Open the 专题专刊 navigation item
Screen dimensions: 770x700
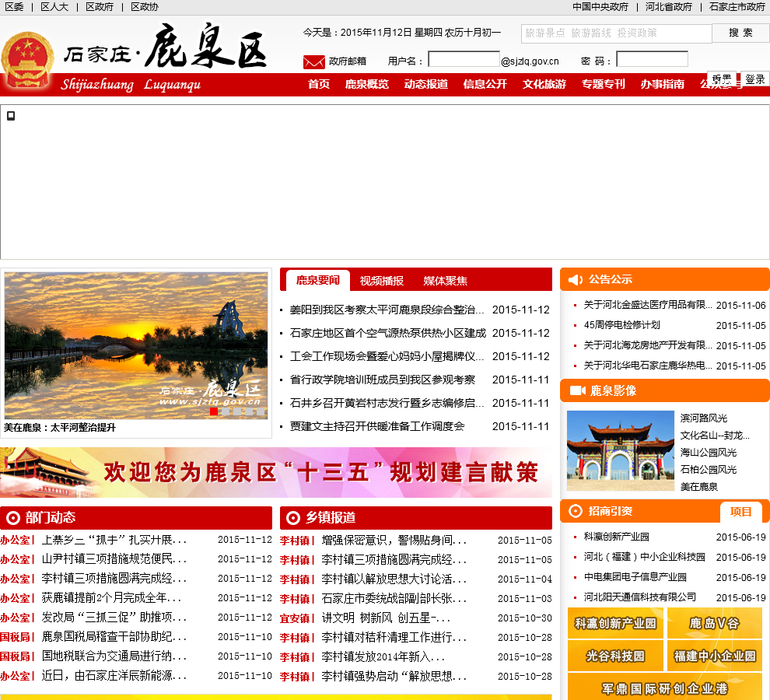(x=603, y=84)
